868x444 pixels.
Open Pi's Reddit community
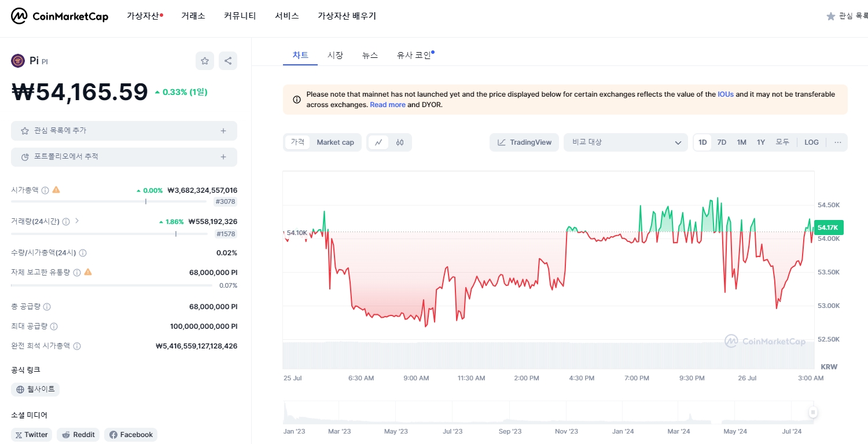[x=78, y=434]
